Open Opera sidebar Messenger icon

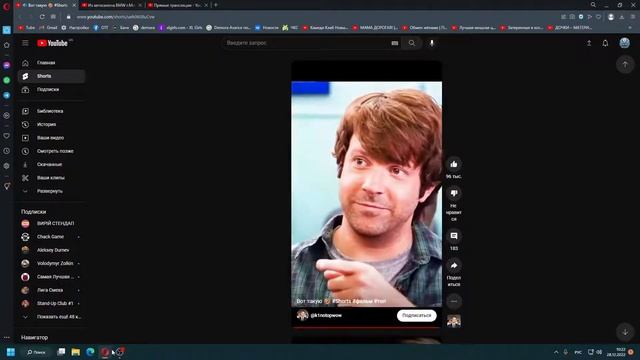pyautogui.click(x=7, y=65)
